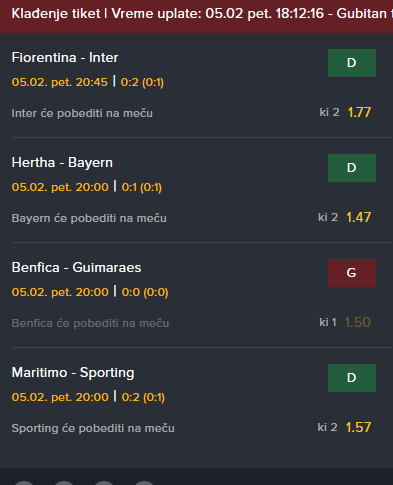Click the green D badge for Fiorentina - Inter

(352, 63)
